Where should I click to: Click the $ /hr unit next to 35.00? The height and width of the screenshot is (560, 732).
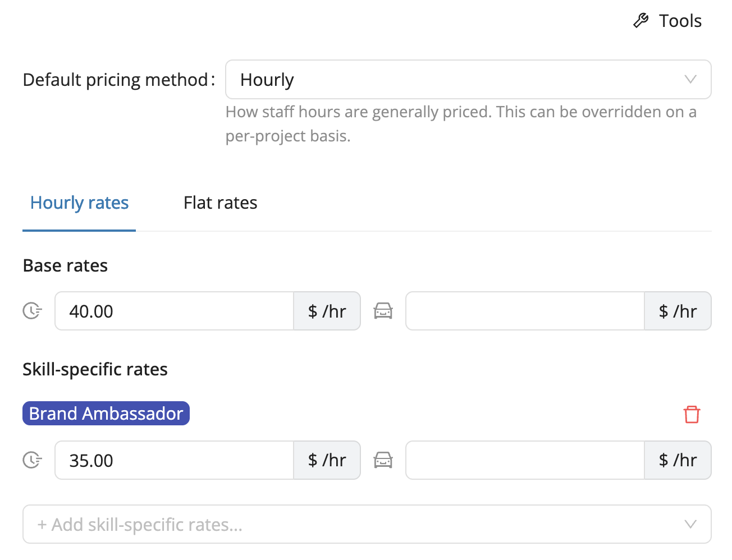[x=327, y=460]
